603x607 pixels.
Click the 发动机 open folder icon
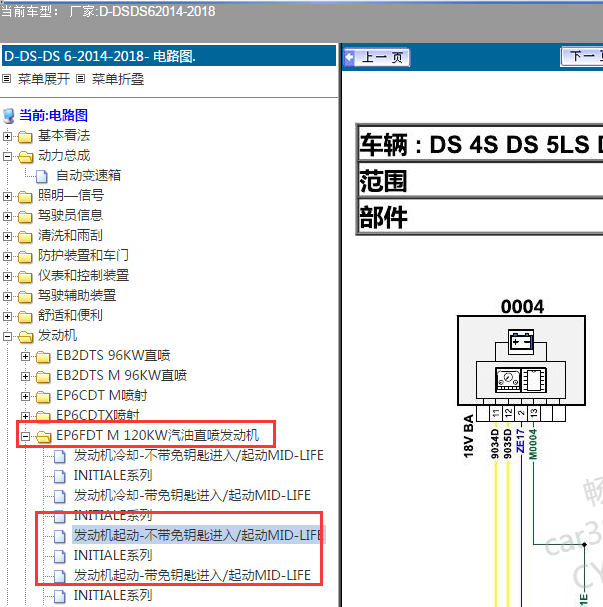click(x=26, y=337)
